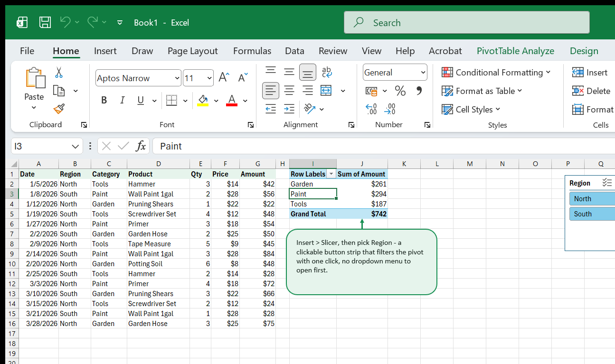Screen dimensions: 615x364
Task: Open Customize Quick Access Toolbar menu
Action: click(120, 22)
